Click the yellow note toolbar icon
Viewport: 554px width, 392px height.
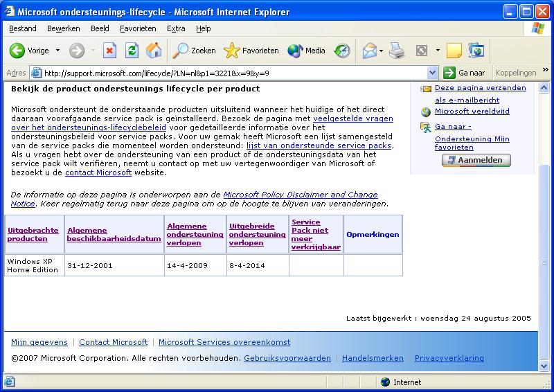click(x=454, y=51)
